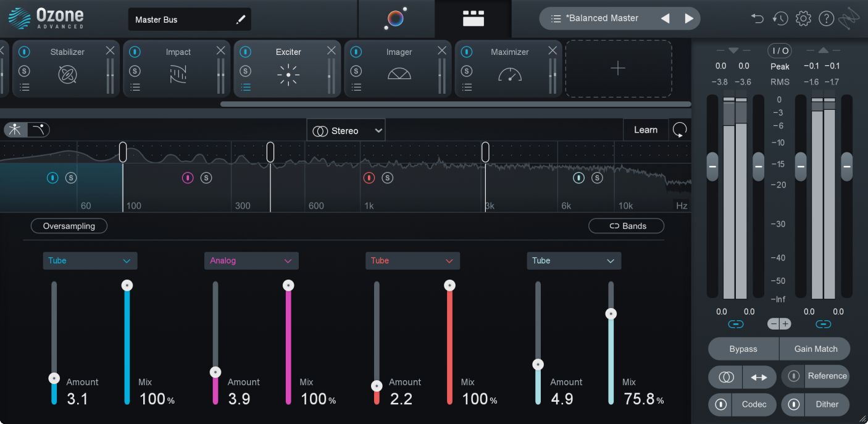The width and height of the screenshot is (868, 424).
Task: Click the Bypass button
Action: point(743,349)
